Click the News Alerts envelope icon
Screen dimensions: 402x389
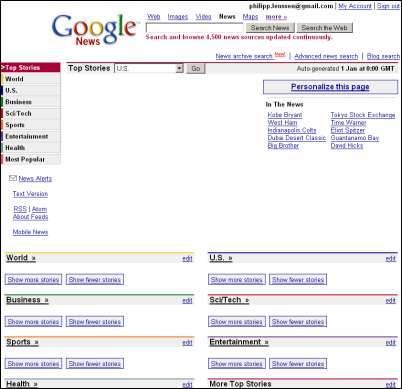pos(13,178)
